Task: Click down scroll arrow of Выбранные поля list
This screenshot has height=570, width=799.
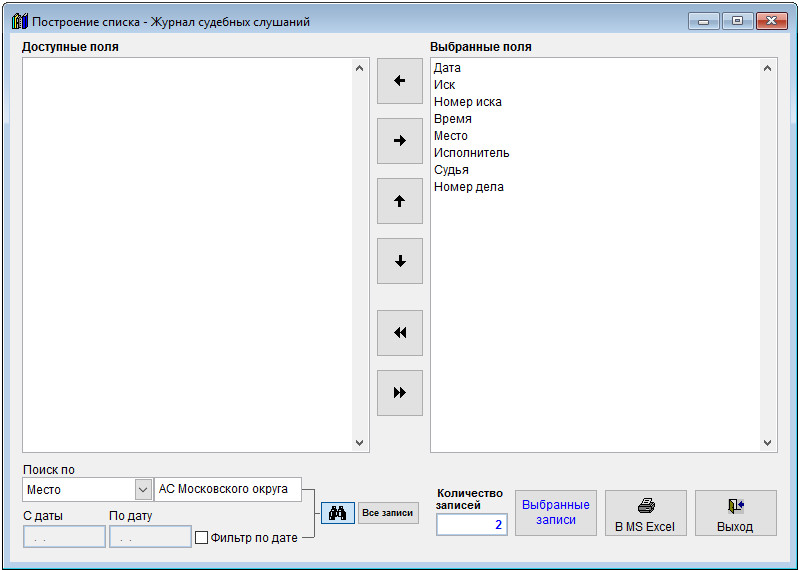Action: [767, 443]
